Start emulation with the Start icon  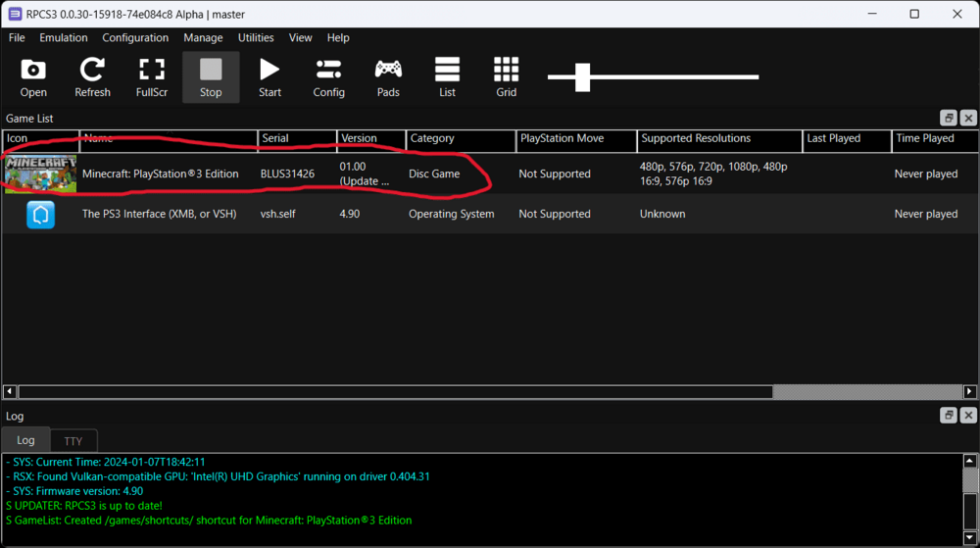pyautogui.click(x=269, y=77)
